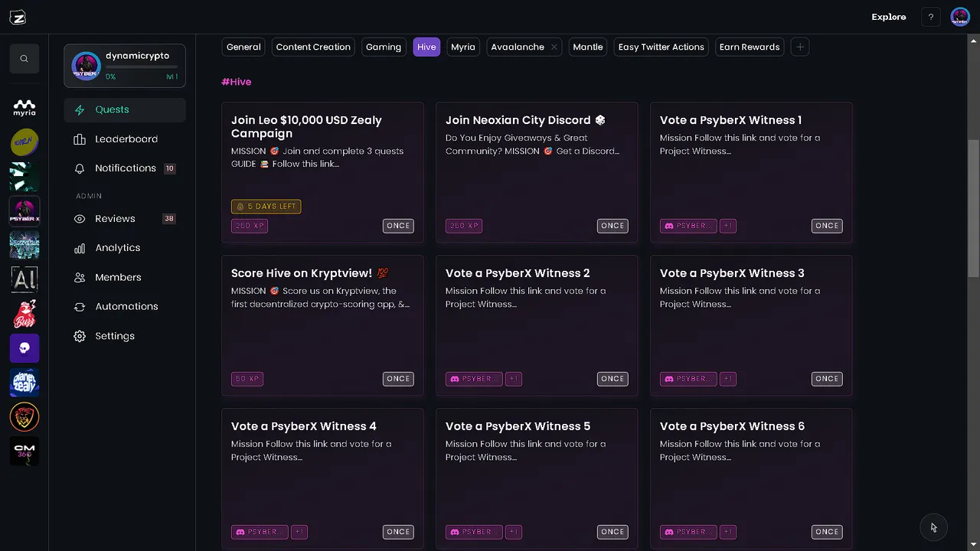Open Vote a PsyberX Witness 2 quest
Image resolution: width=980 pixels, height=551 pixels.
coord(537,325)
